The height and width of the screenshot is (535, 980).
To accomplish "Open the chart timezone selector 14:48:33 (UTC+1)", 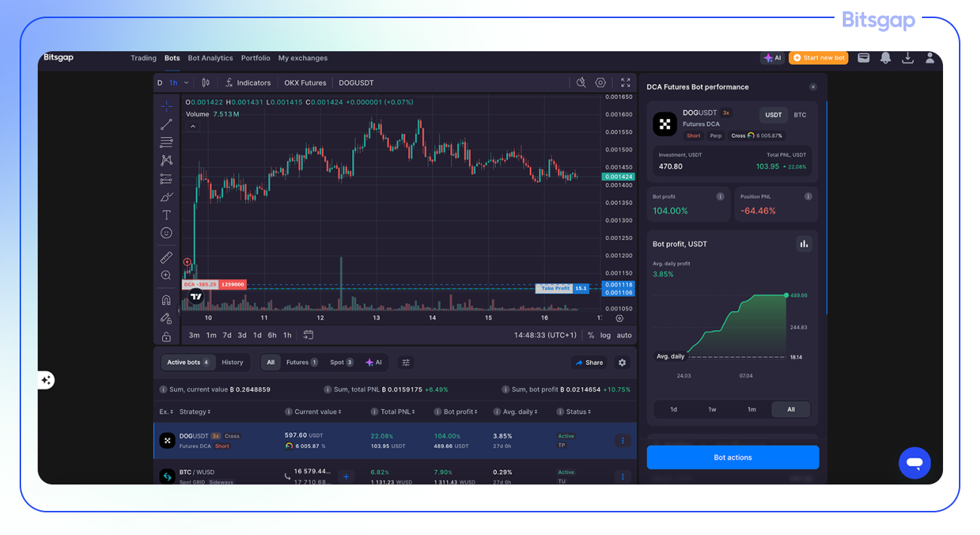I will coord(545,335).
